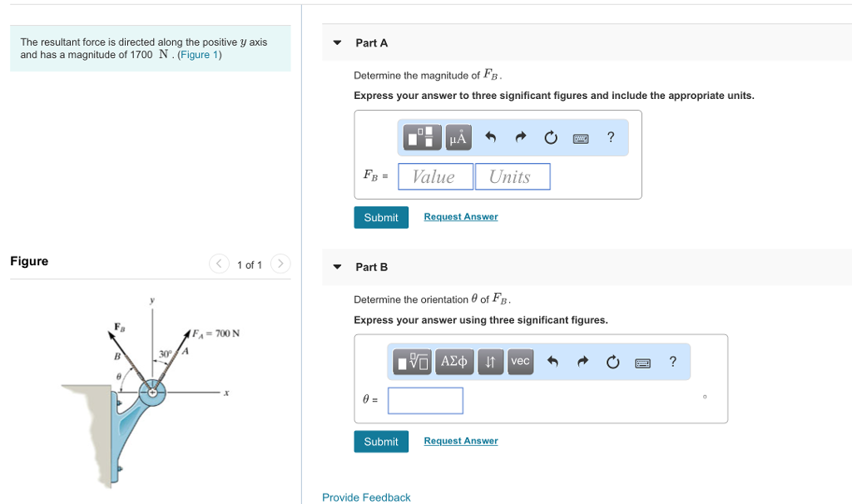Collapse the Part B section

tap(336, 267)
